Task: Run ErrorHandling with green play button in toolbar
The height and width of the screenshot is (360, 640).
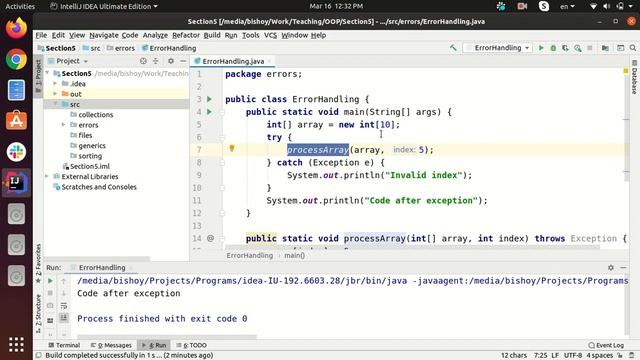Action: tap(541, 48)
